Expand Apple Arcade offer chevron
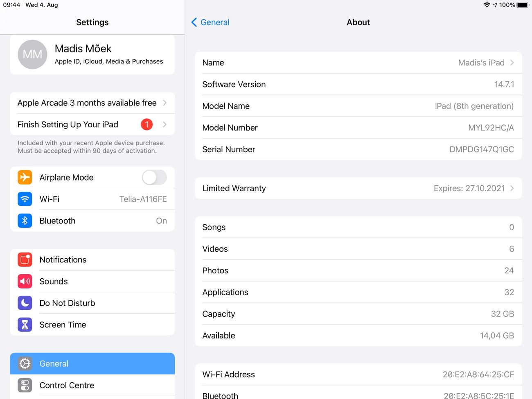 tap(165, 103)
